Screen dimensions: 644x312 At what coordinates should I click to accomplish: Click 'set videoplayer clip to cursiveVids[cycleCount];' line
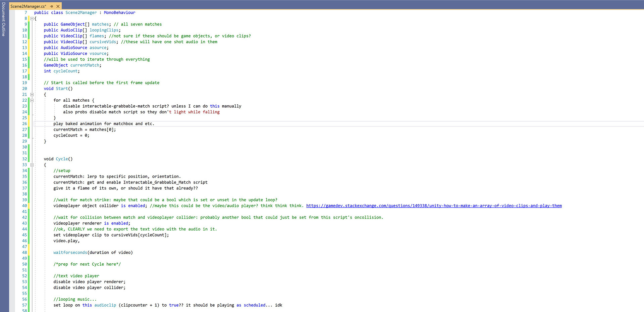[x=111, y=235]
